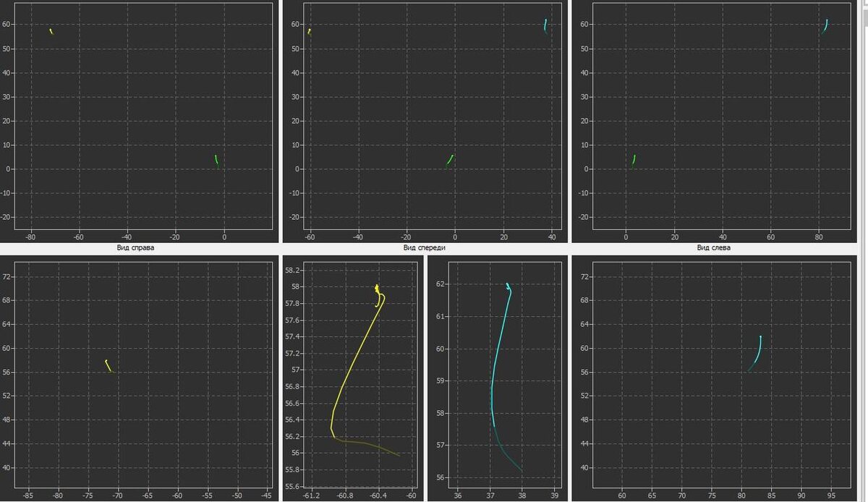Select the yellow trajectory in the Вид справа plot
868x502 pixels.
click(x=51, y=31)
